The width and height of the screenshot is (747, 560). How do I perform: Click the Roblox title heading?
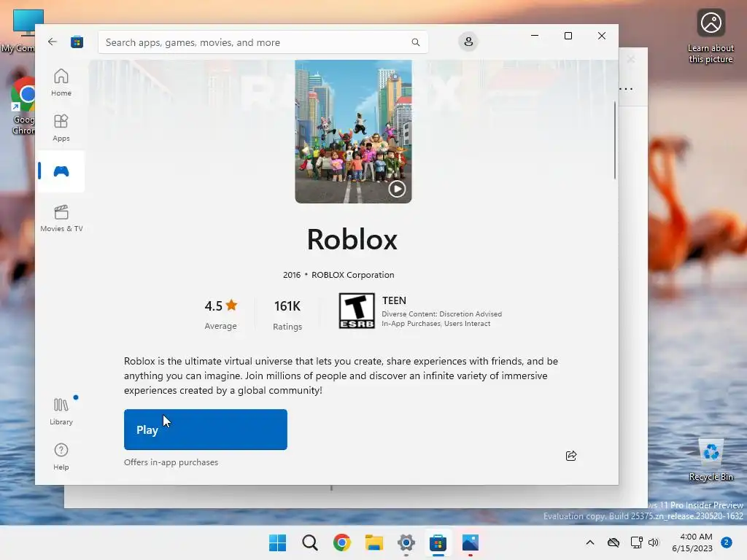(x=352, y=239)
